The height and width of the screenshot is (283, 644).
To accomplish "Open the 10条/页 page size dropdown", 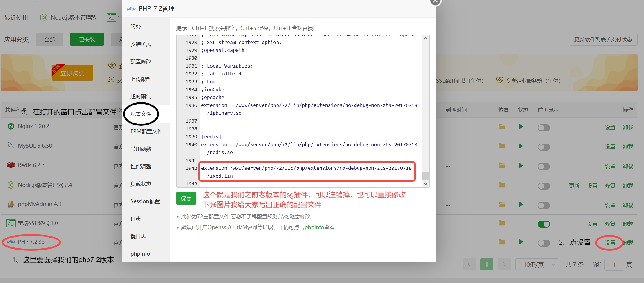I will click(x=537, y=265).
